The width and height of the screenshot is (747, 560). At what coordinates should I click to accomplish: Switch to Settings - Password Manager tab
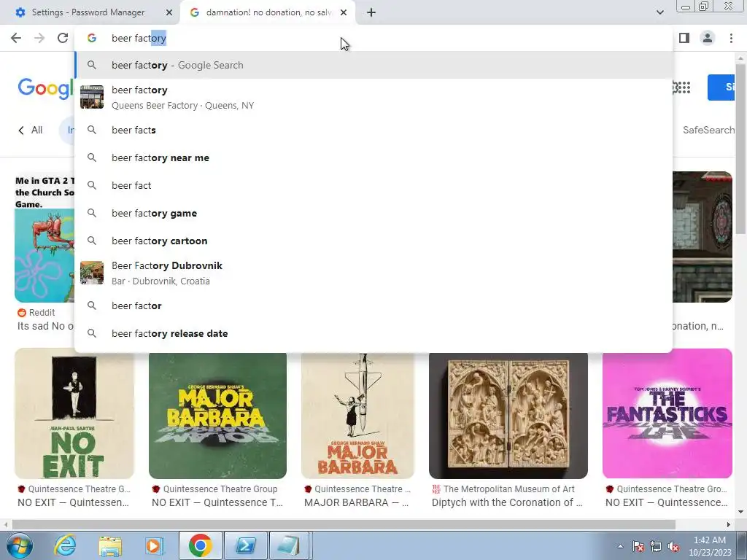point(90,12)
